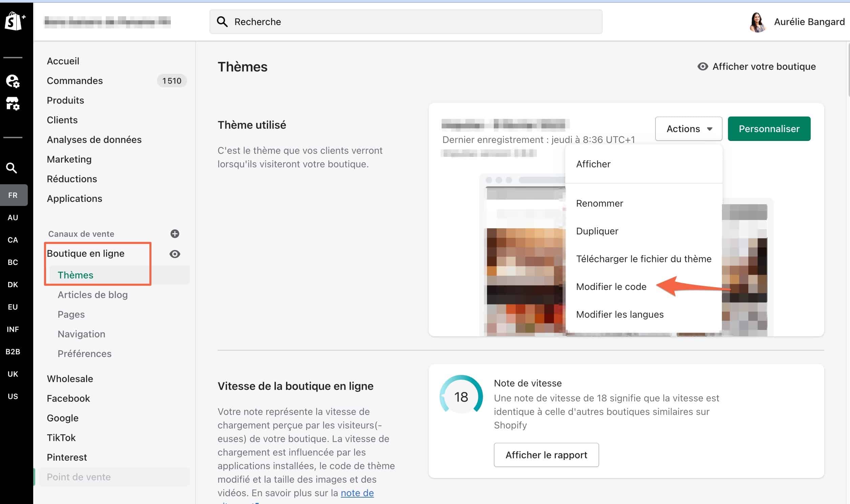Focus the Recherche search field
The image size is (850, 504).
pos(406,22)
